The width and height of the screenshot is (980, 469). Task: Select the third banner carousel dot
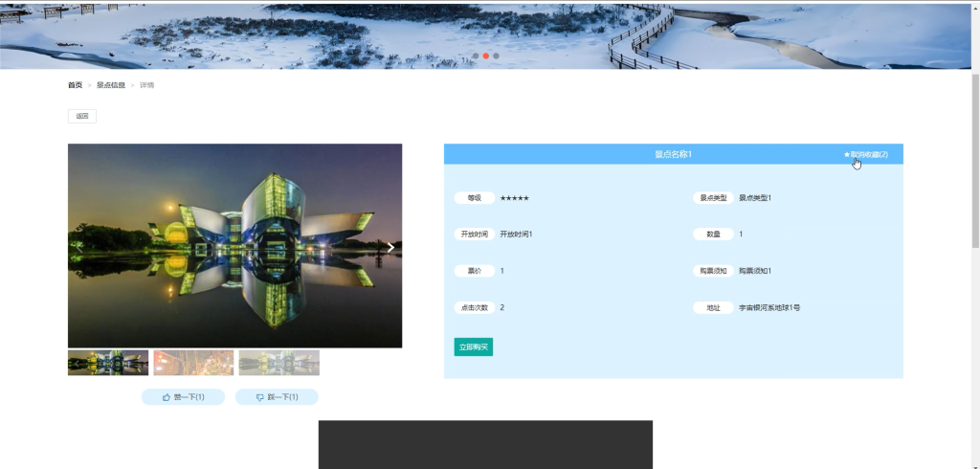click(496, 56)
